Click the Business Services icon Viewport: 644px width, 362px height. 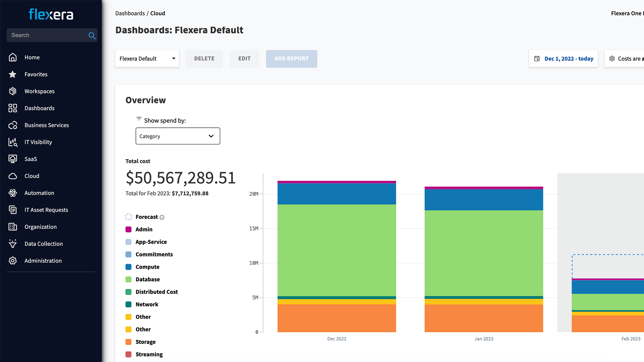tap(12, 125)
